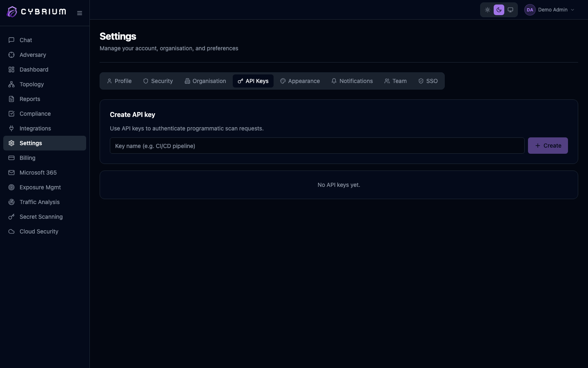The height and width of the screenshot is (368, 588).
Task: Click the Traffic Analysis radar icon
Action: click(11, 202)
